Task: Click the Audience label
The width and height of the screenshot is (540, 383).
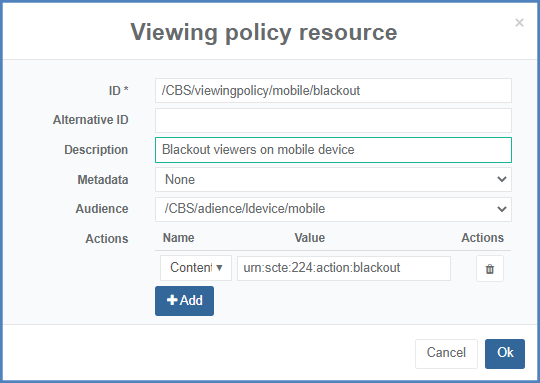Action: tap(102, 209)
